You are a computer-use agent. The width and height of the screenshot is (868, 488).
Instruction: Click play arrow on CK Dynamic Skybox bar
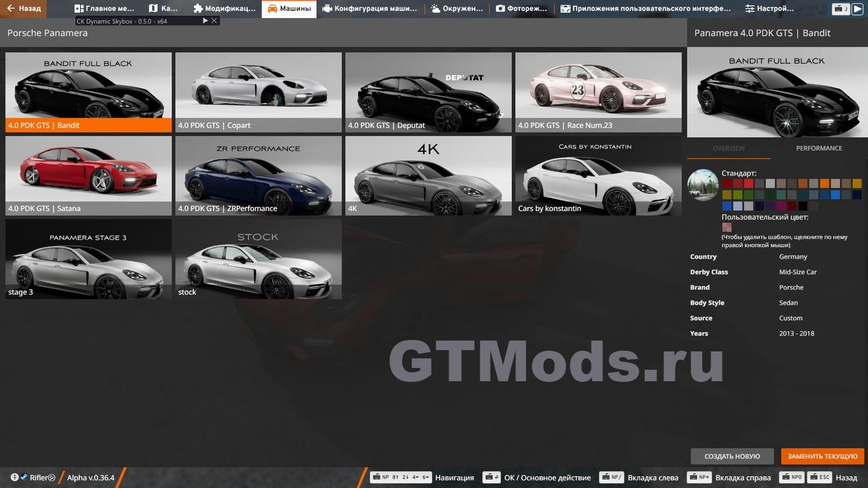205,21
